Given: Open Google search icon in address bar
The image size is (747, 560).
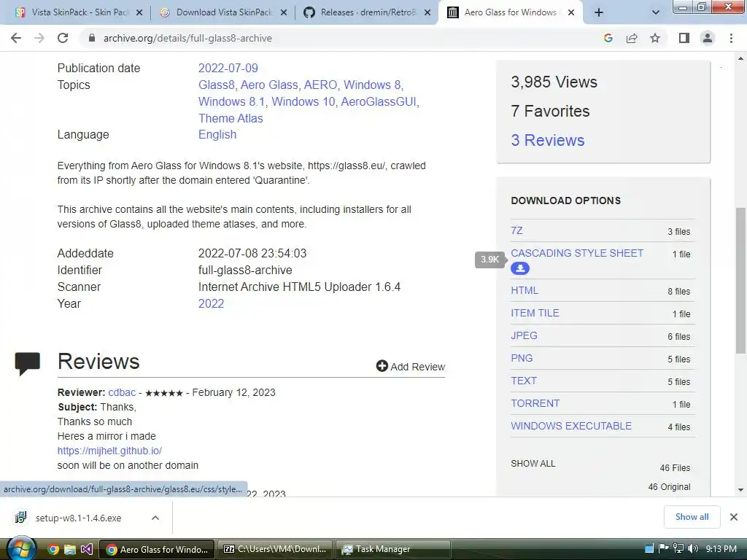Looking at the screenshot, I should [608, 38].
